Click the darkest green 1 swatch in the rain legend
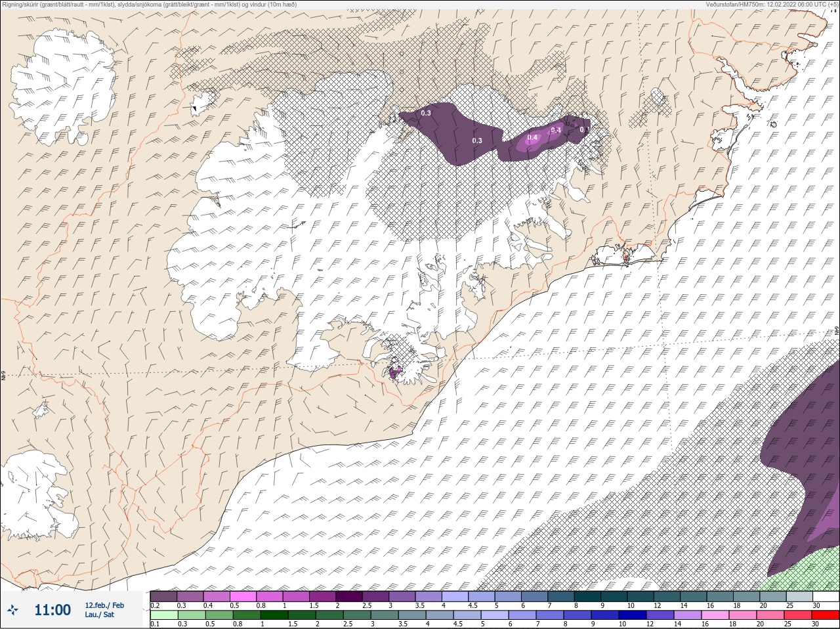This screenshot has height=629, width=840. [x=274, y=616]
